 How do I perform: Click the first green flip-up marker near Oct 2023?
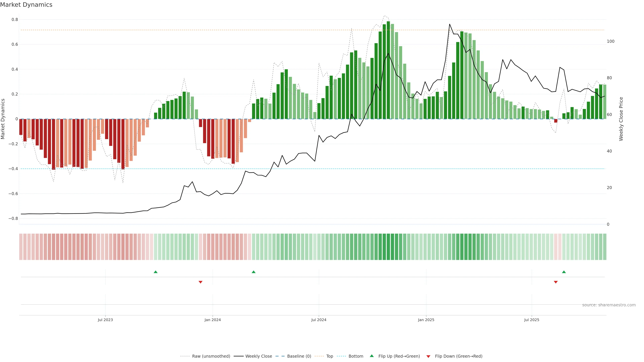(x=155, y=272)
